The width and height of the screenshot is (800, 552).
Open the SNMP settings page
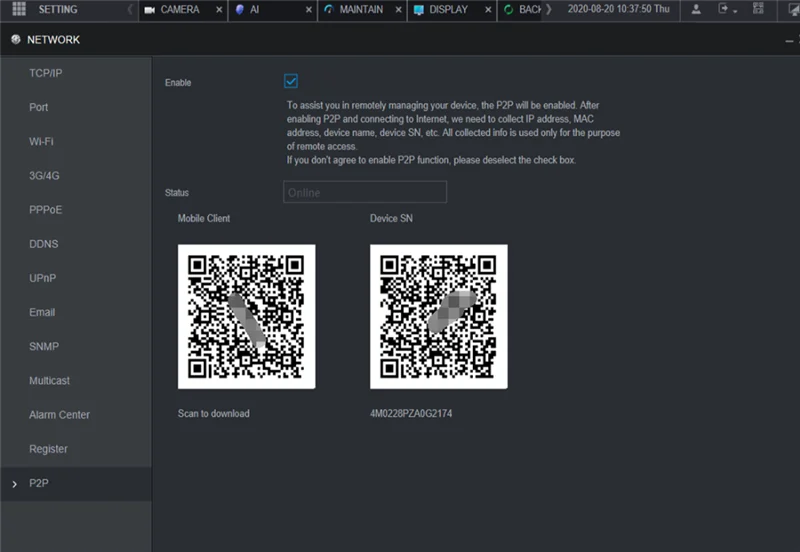[x=76, y=346]
